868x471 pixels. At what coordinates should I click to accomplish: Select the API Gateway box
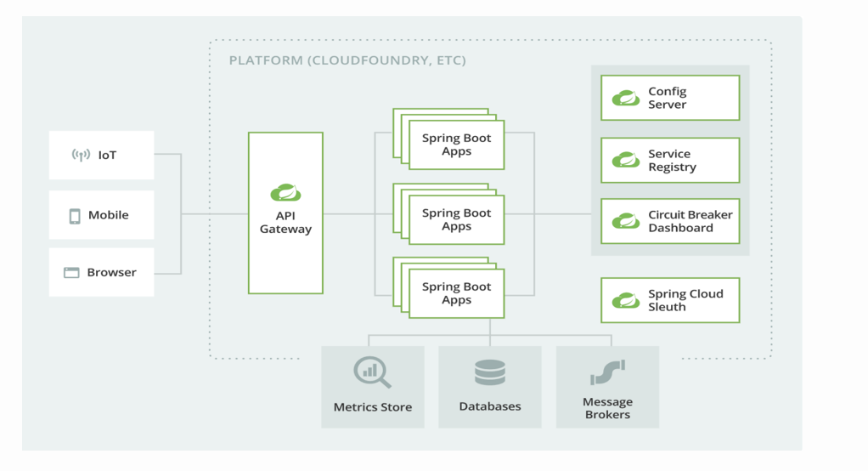(x=285, y=213)
